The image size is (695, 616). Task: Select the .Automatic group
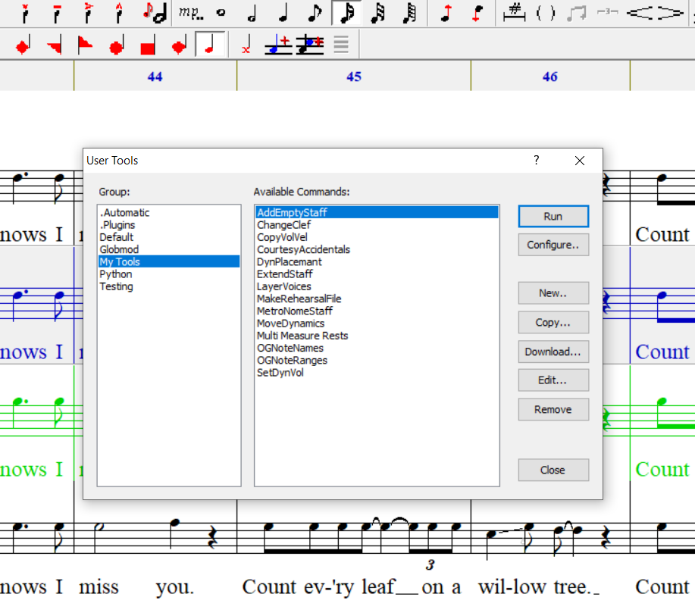tap(169, 213)
